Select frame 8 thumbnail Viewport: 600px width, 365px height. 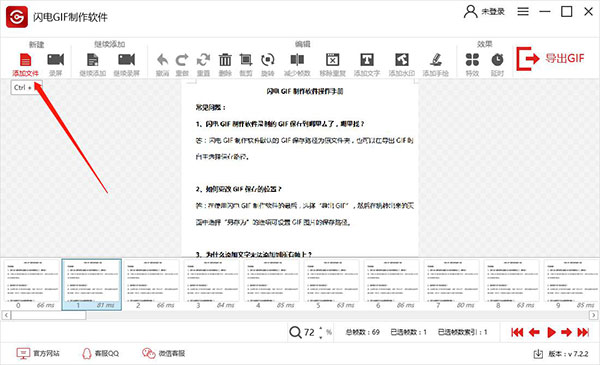512,284
